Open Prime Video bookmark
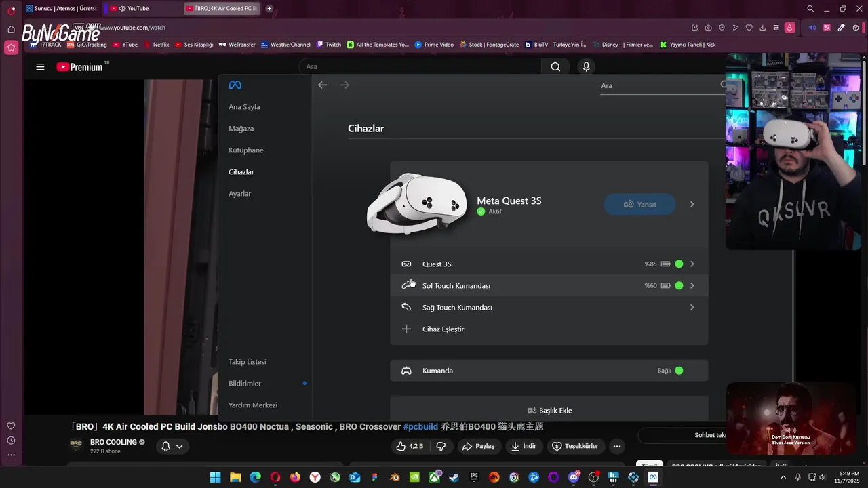This screenshot has width=868, height=488. [434, 45]
